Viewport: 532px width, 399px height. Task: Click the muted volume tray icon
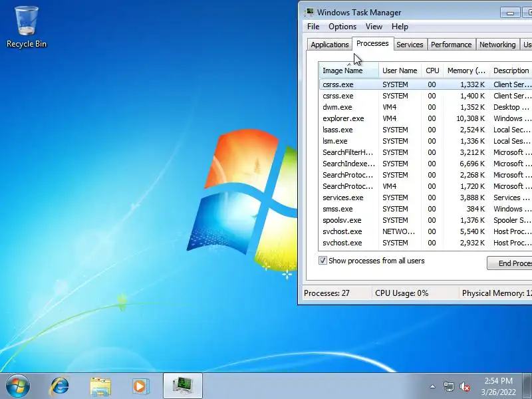point(464,387)
